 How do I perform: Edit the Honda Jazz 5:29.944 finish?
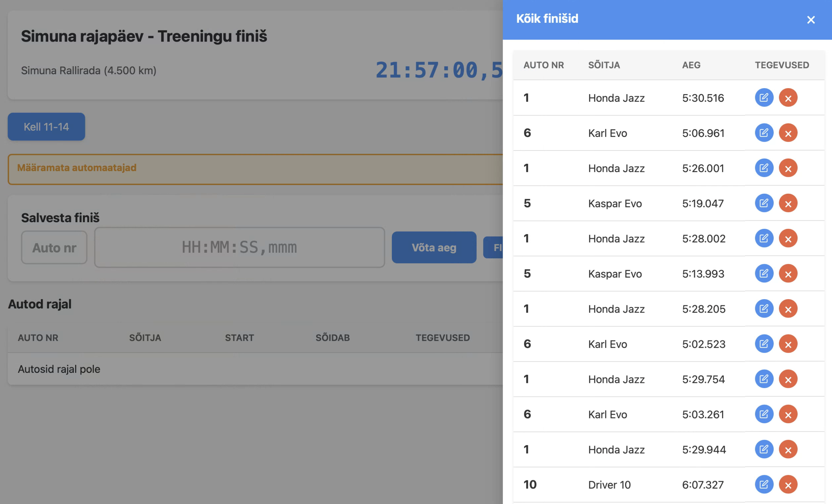pyautogui.click(x=764, y=449)
